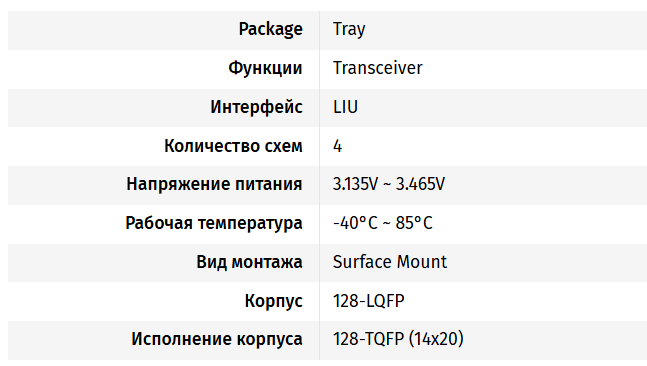Click the vertical divider beside Surface Mount
Image resolution: width=647 pixels, height=366 pixels.
click(x=319, y=263)
